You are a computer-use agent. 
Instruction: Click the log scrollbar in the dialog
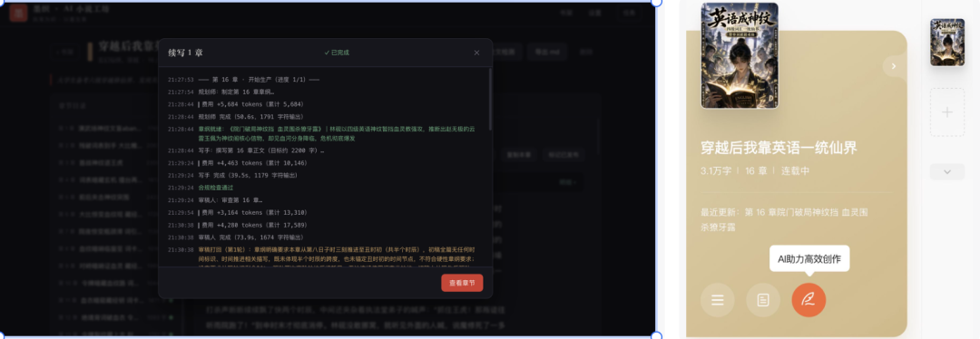click(491, 99)
